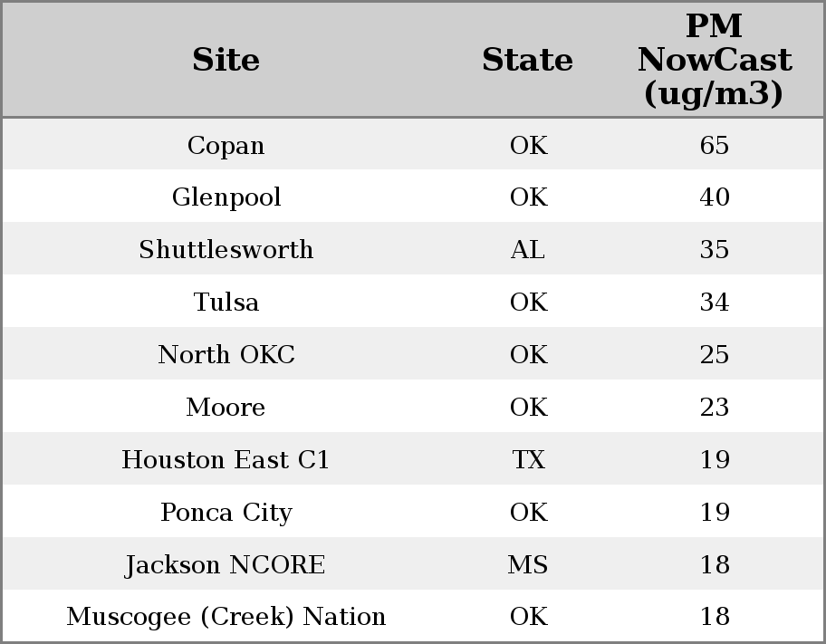Click the Site column header
The height and width of the screenshot is (644, 826).
coord(226,60)
